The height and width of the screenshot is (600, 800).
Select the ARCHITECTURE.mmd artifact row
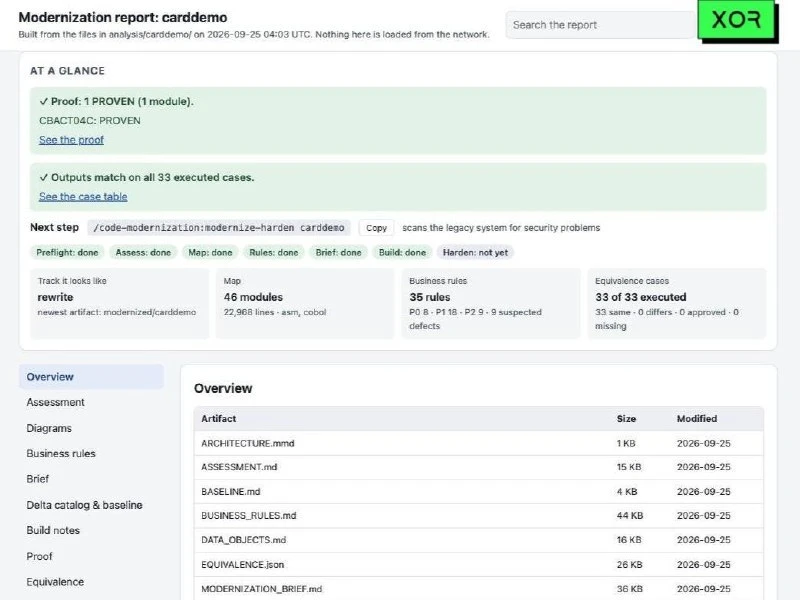coord(479,443)
